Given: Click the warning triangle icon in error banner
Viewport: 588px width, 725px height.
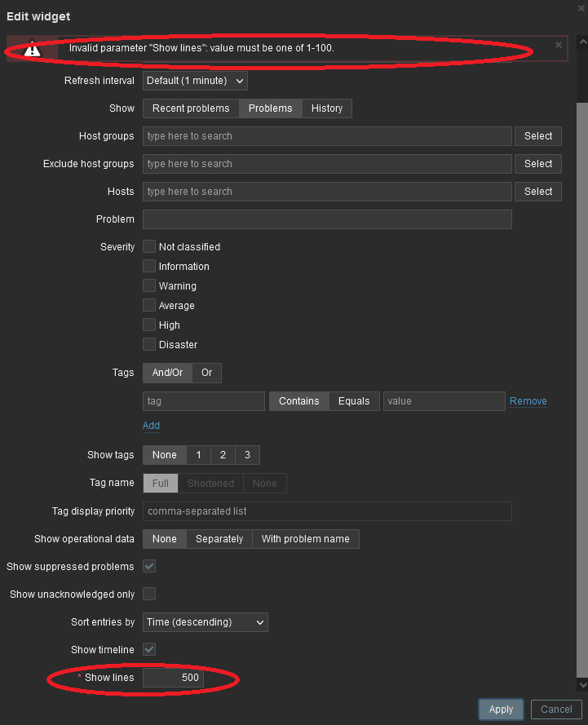Looking at the screenshot, I should [33, 49].
